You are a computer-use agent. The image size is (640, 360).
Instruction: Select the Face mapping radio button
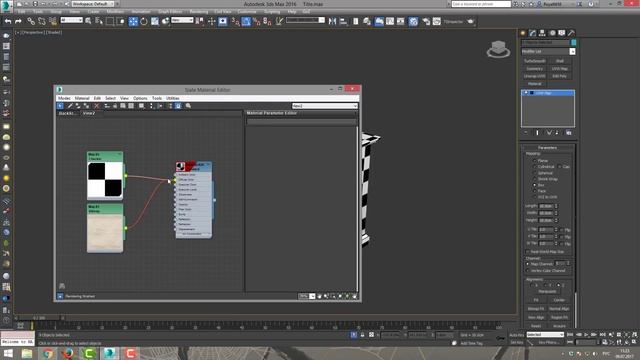(535, 191)
